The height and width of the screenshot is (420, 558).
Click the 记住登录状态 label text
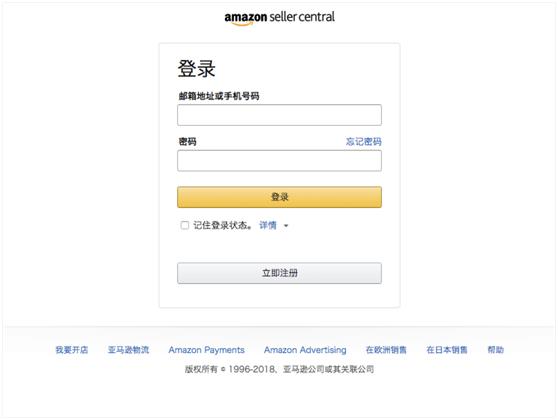tap(222, 225)
